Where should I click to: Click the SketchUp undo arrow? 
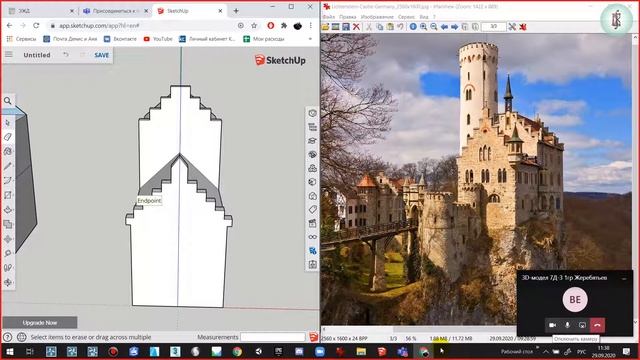pos(66,54)
